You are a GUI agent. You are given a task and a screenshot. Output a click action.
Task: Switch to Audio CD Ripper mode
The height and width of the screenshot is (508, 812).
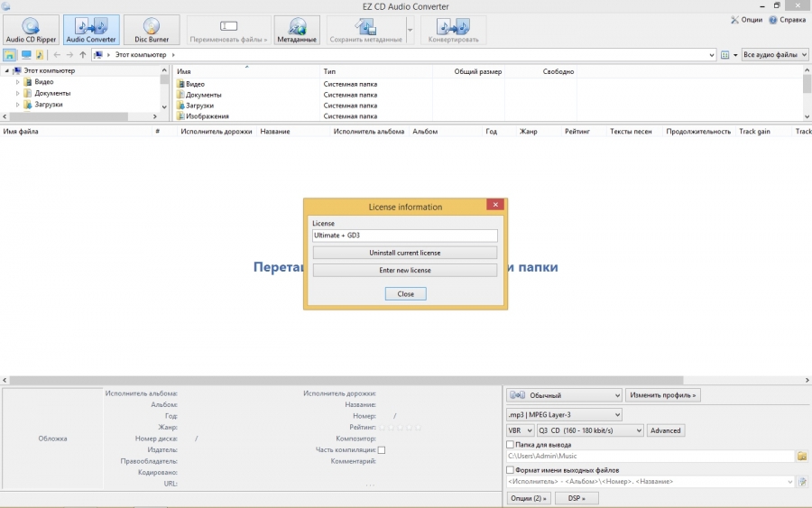pos(31,30)
